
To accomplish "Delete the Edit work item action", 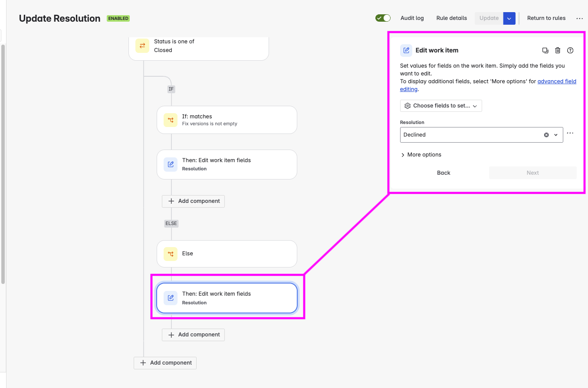I will [558, 50].
